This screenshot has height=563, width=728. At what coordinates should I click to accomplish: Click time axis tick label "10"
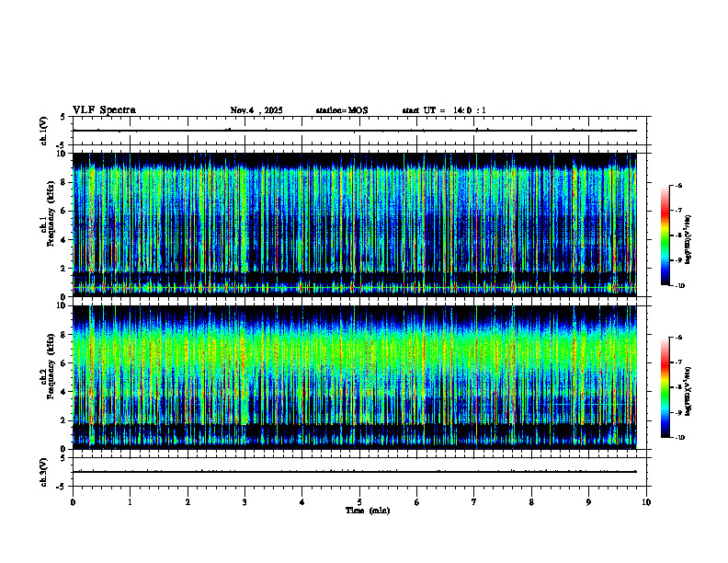[x=646, y=502]
